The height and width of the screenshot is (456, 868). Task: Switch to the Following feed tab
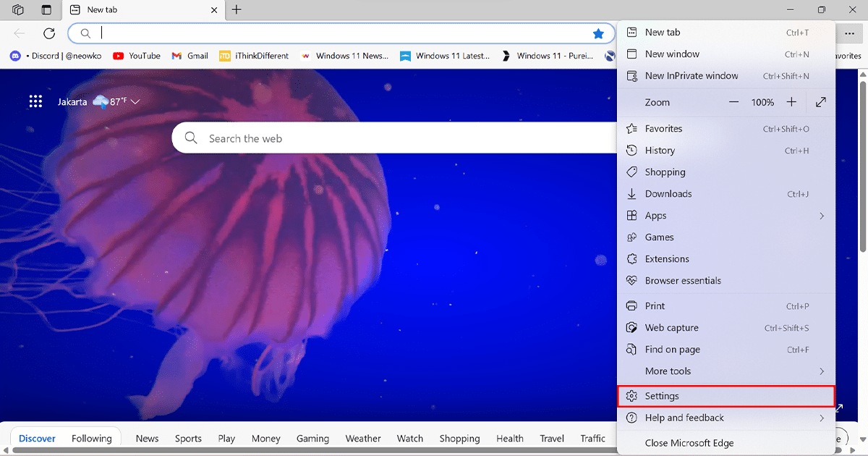pyautogui.click(x=92, y=439)
